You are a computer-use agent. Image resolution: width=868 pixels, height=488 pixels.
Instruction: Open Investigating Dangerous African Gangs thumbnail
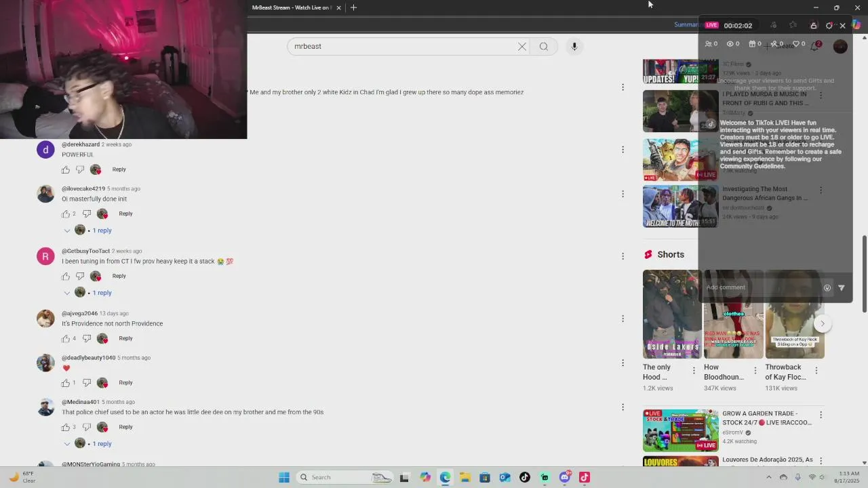click(x=680, y=206)
